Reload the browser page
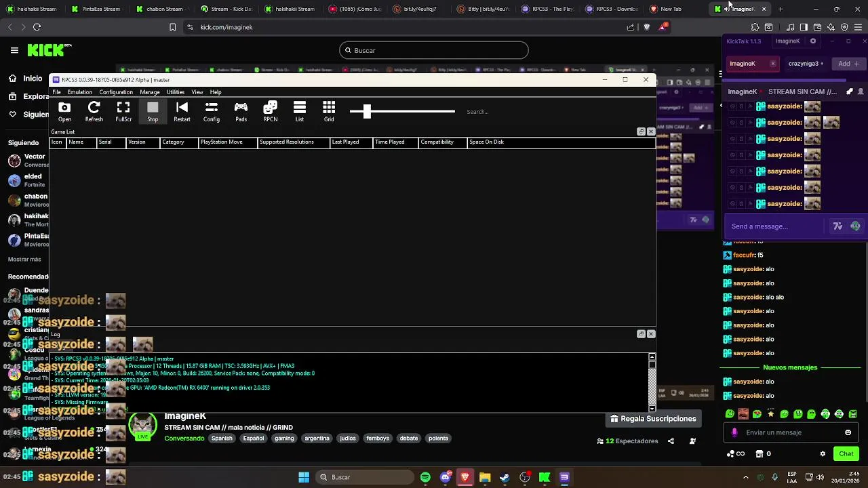 (x=37, y=27)
